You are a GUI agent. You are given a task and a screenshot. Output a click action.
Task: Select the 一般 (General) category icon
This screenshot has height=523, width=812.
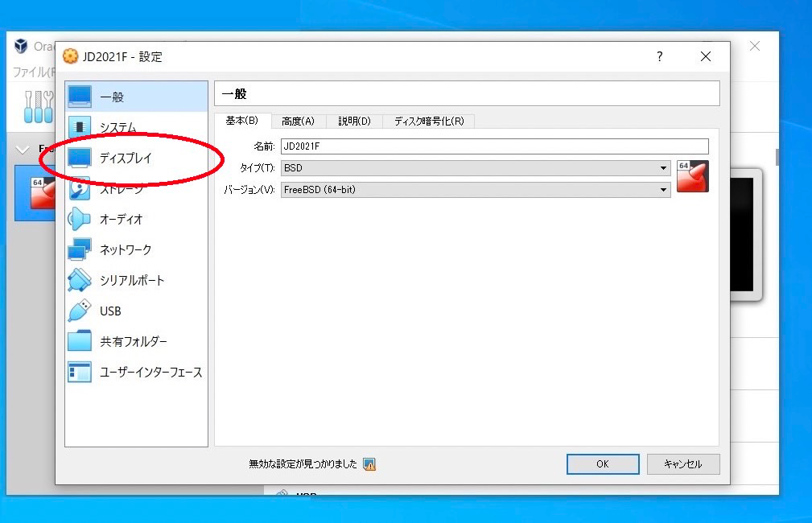(80, 97)
